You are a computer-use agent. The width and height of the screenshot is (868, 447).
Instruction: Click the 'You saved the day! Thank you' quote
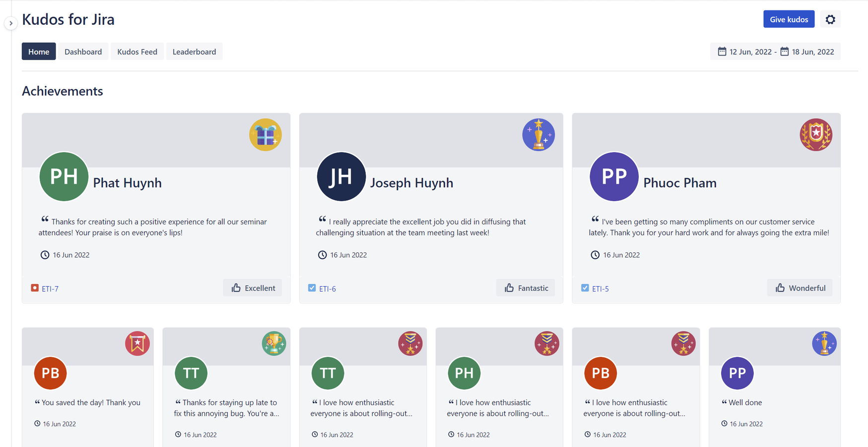pos(91,402)
